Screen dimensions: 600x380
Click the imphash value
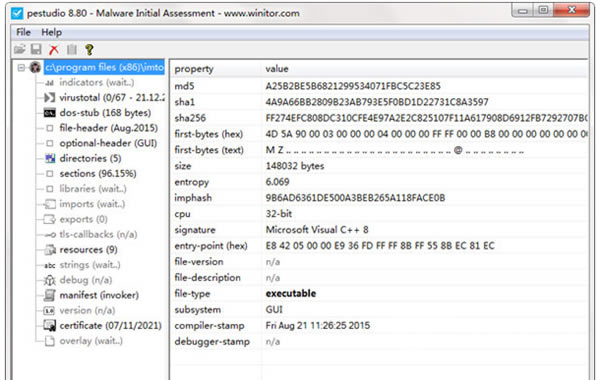355,198
